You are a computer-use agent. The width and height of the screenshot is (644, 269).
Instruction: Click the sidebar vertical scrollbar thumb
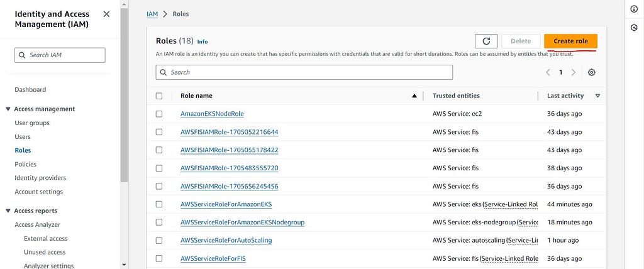(124, 94)
